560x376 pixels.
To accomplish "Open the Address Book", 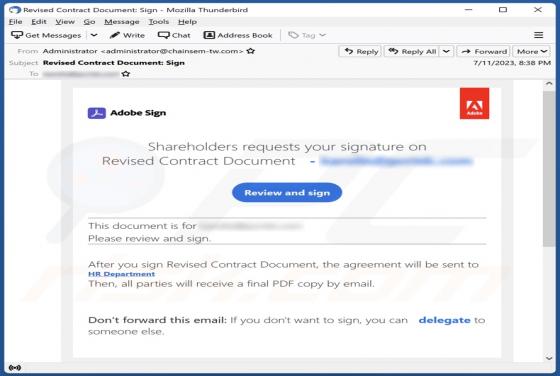I will [238, 35].
